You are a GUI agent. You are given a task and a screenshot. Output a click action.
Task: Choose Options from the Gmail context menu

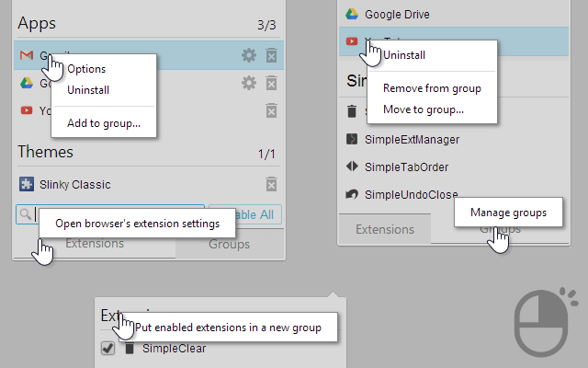pos(86,69)
